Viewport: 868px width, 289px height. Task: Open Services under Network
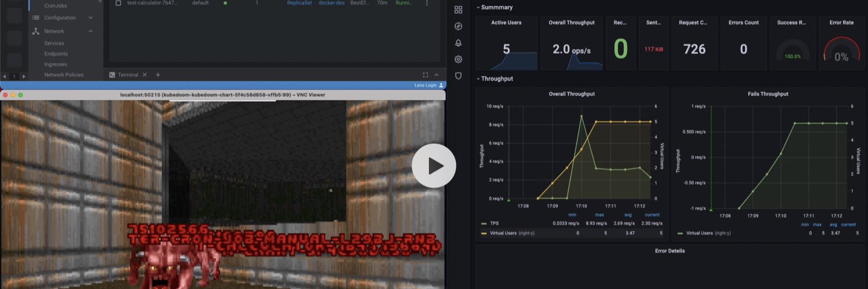[54, 43]
